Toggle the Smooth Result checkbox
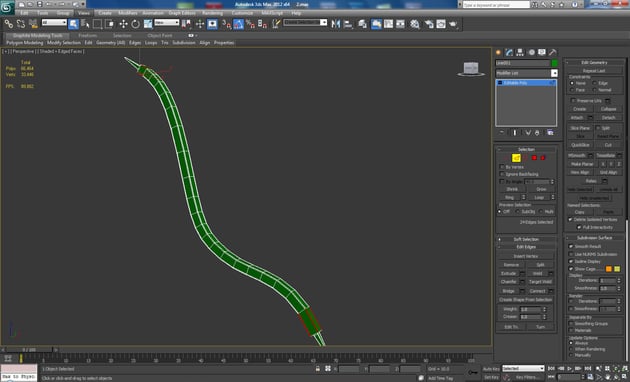The image size is (630, 382). coord(571,246)
